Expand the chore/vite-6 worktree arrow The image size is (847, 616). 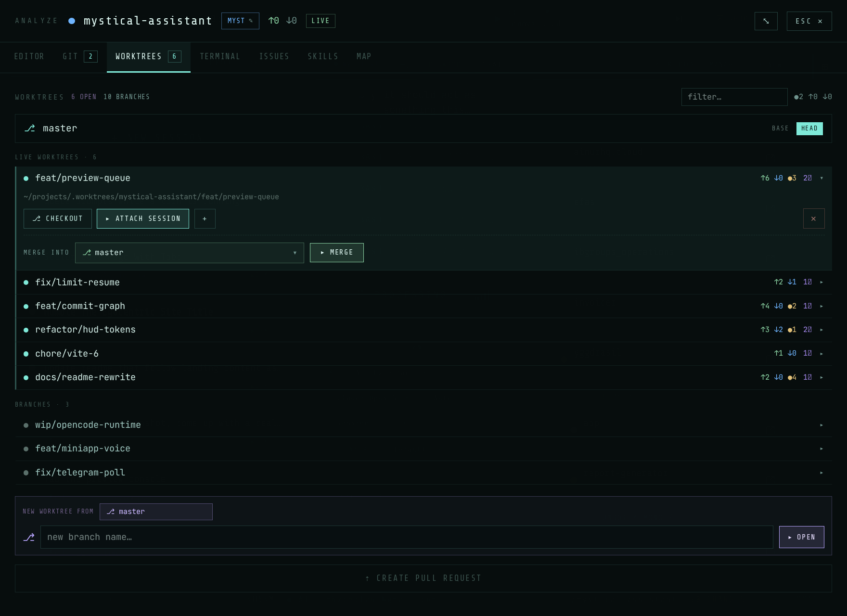[821, 354]
